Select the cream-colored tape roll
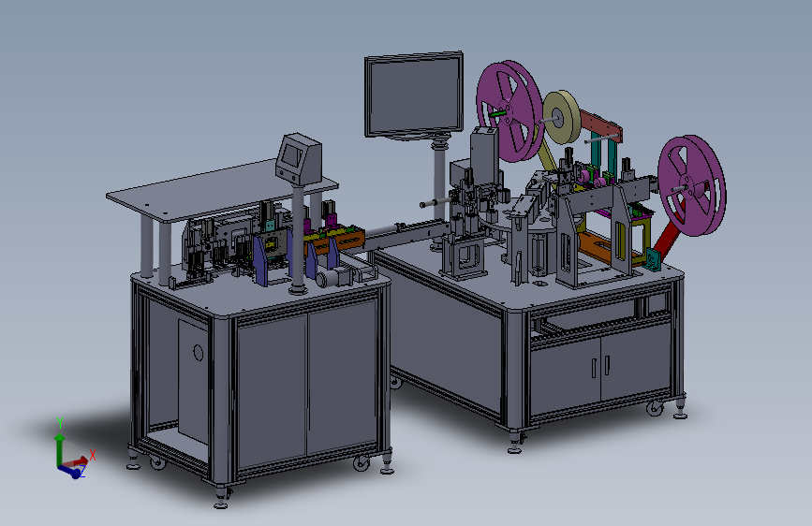 click(x=561, y=118)
